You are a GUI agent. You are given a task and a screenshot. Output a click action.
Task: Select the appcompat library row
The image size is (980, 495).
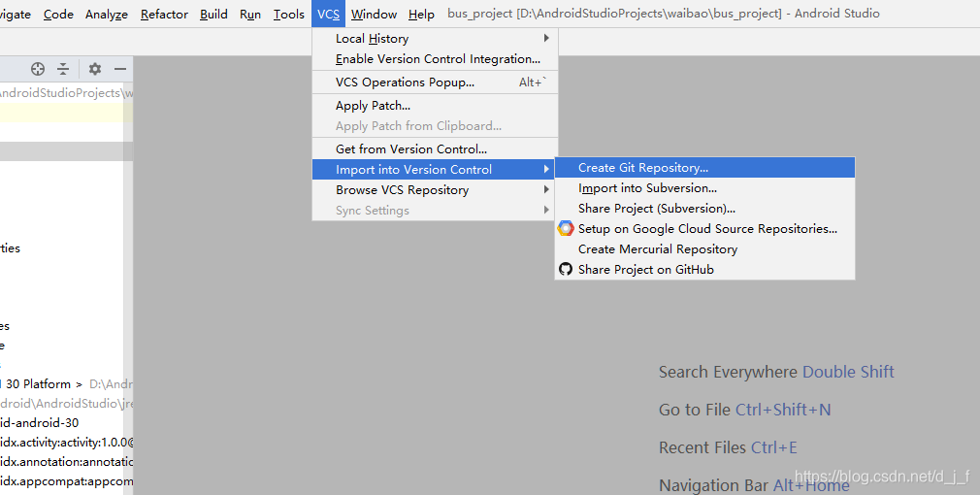[x=66, y=481]
